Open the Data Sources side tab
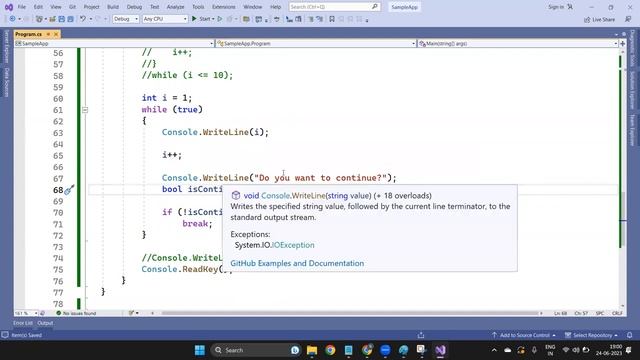640x360 pixels. tap(7, 82)
